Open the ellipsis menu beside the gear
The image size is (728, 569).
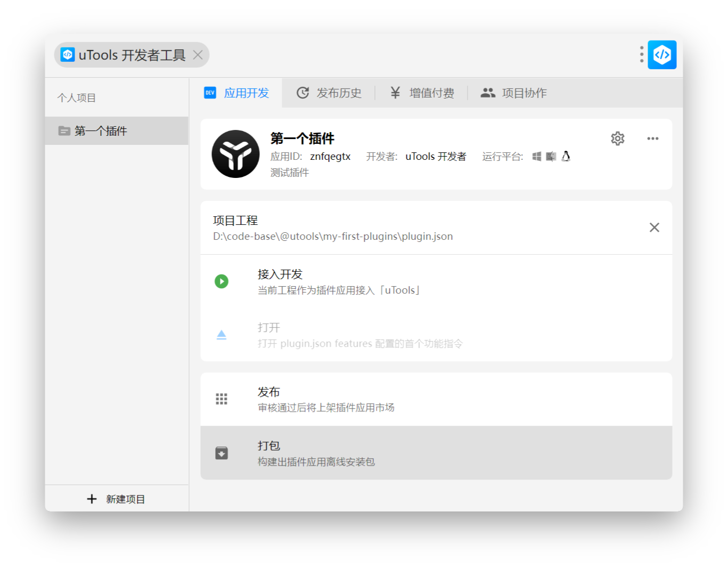pos(653,139)
